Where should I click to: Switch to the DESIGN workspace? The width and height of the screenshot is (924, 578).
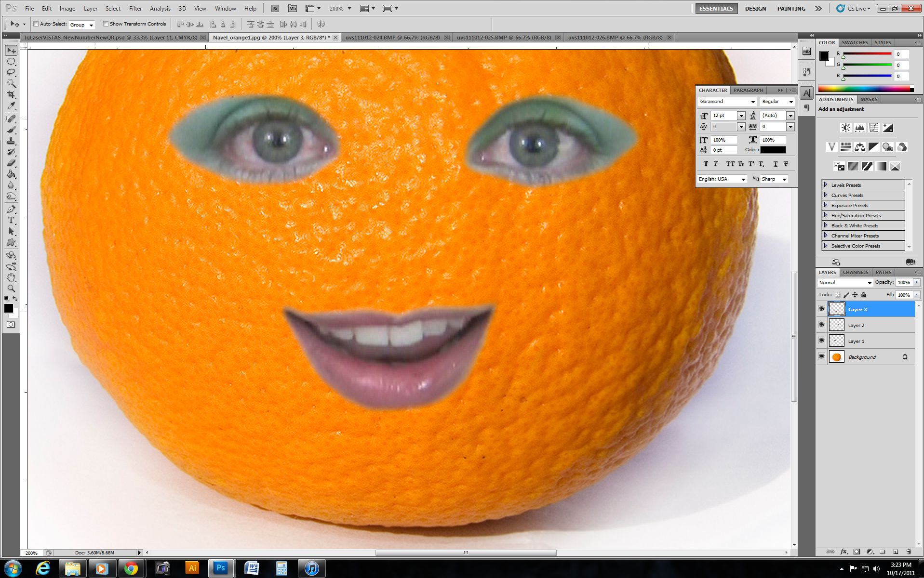(755, 8)
